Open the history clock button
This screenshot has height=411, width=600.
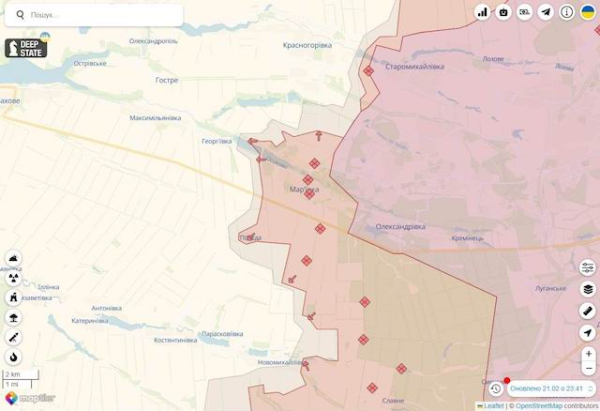click(x=496, y=388)
